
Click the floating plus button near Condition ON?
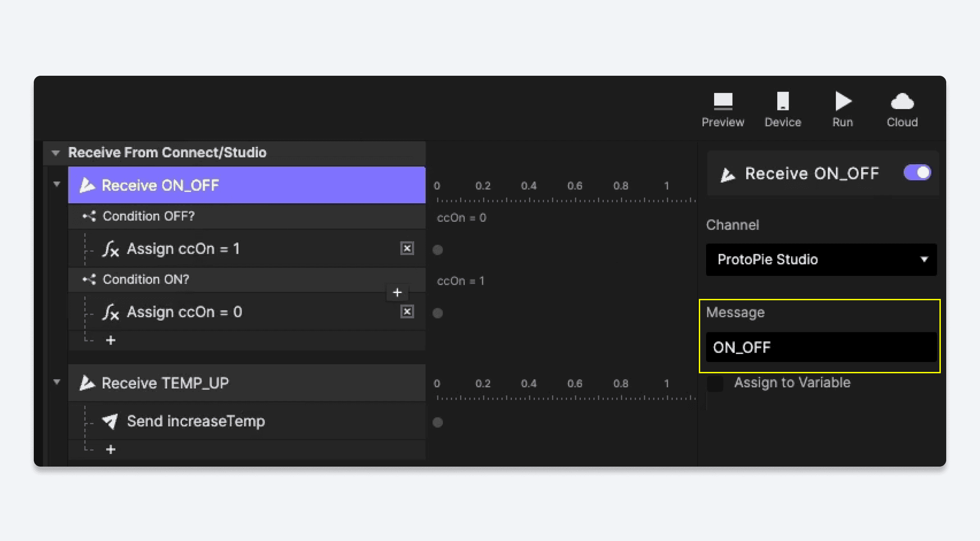(x=397, y=292)
